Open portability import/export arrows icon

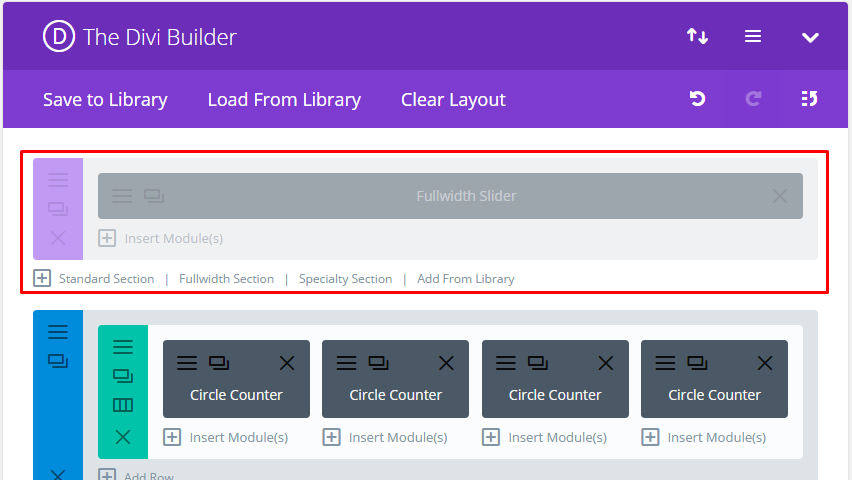[697, 36]
